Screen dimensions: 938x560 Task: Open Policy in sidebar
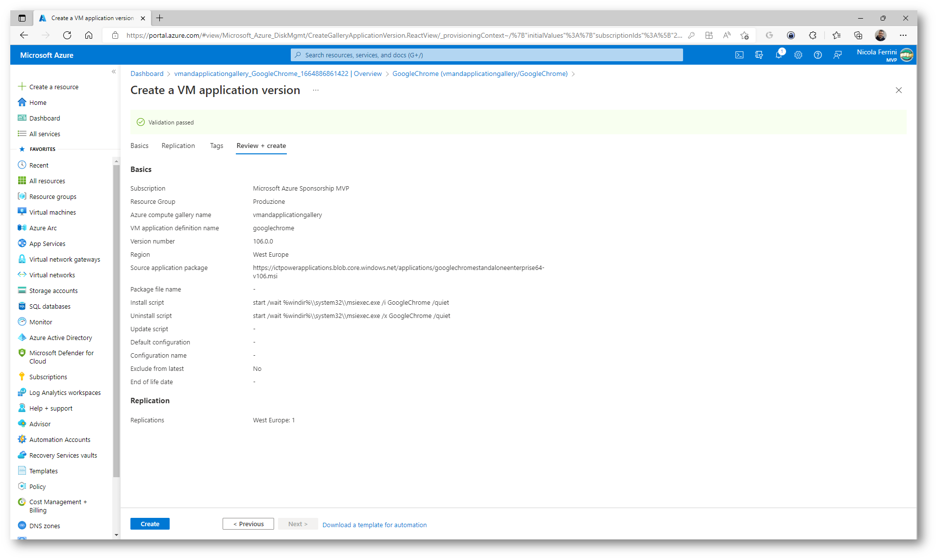(32, 487)
